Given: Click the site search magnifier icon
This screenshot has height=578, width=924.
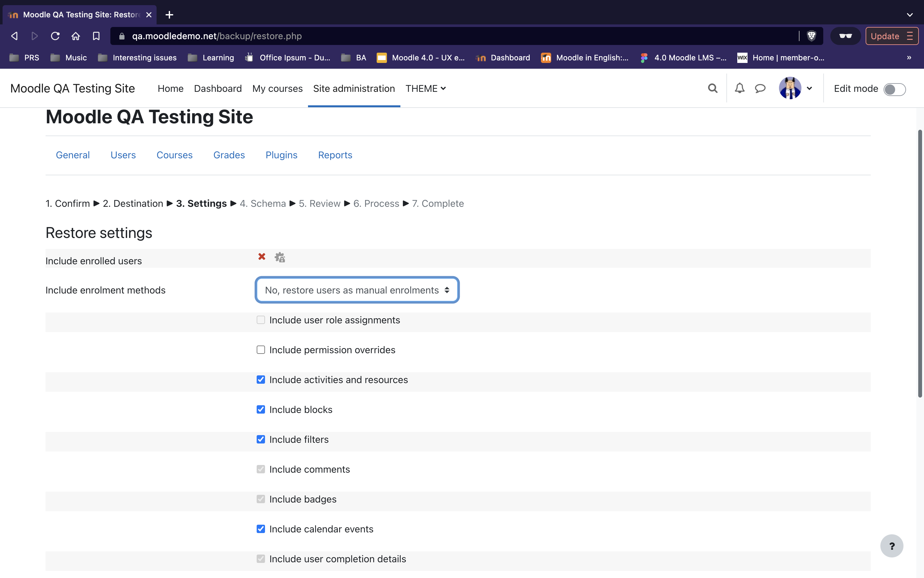Looking at the screenshot, I should [x=713, y=88].
